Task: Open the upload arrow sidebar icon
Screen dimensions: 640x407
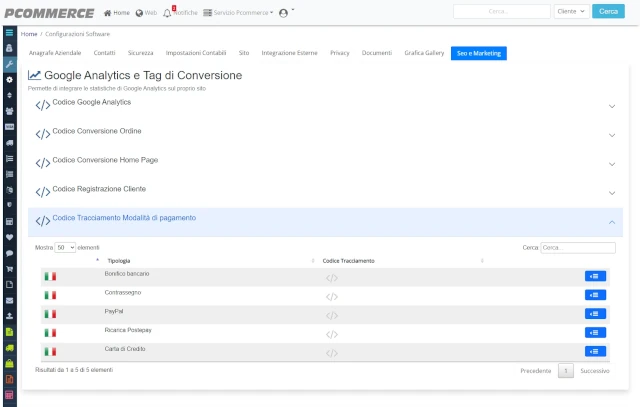Action: pos(9,316)
